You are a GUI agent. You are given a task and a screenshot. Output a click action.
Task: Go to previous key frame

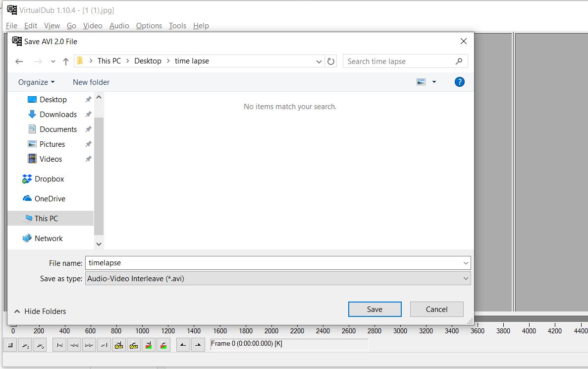(119, 345)
